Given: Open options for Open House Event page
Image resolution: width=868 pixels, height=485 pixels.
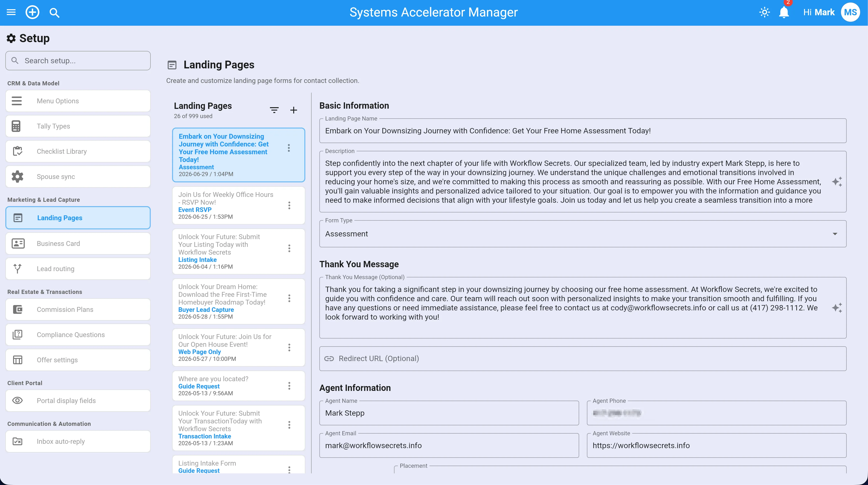Looking at the screenshot, I should 289,348.
